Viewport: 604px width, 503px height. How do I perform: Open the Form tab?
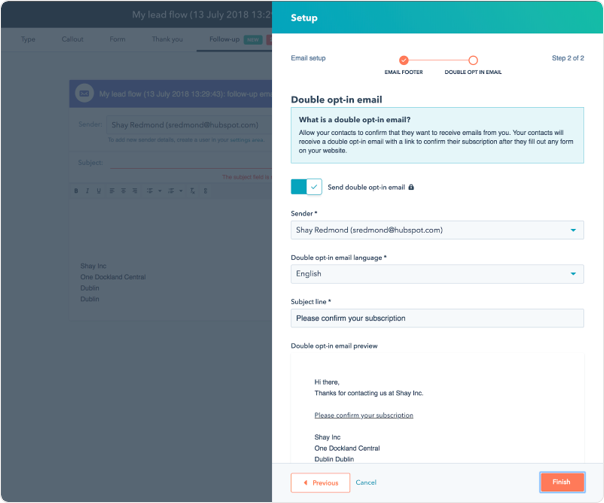click(x=118, y=40)
